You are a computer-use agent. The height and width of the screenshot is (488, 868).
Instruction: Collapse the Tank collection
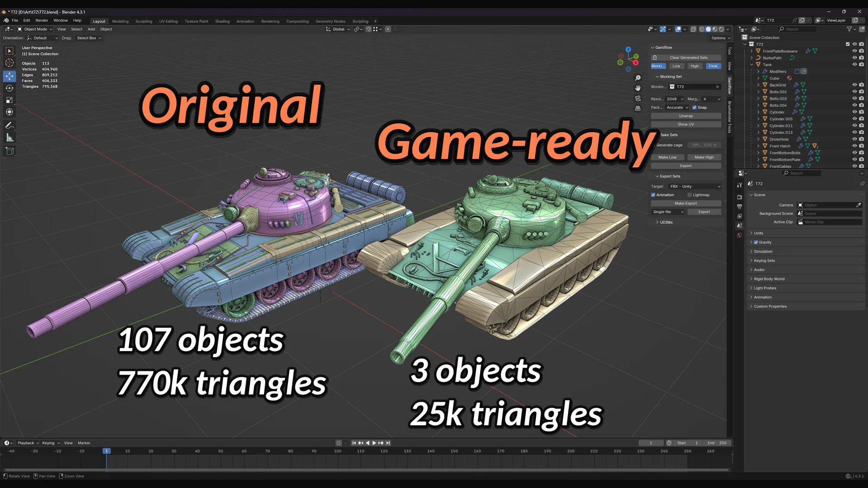click(x=752, y=64)
